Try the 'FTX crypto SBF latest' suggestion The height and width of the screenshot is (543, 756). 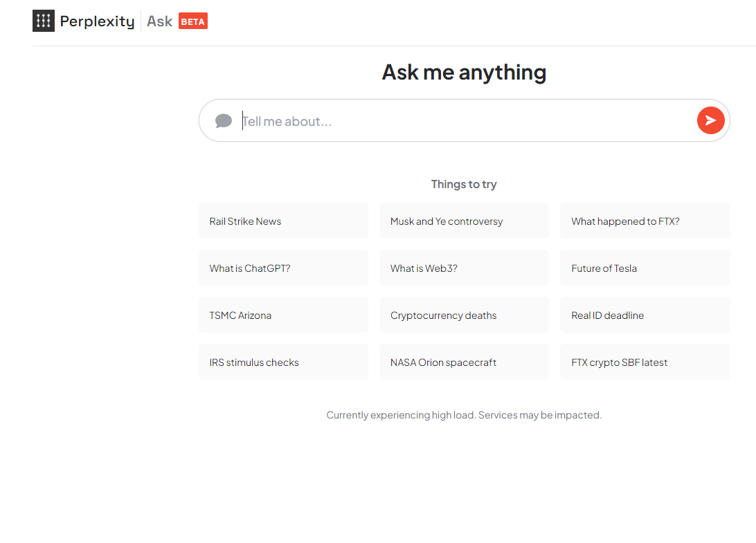[x=645, y=362]
